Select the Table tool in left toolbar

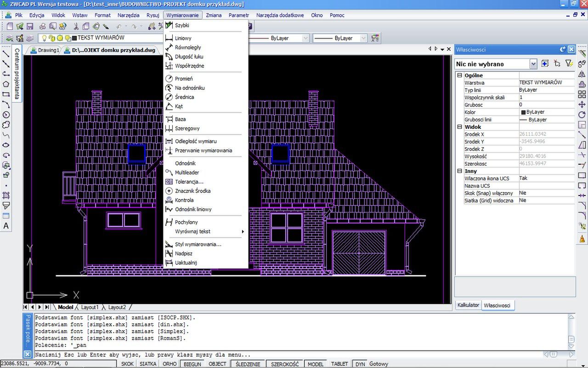coord(6,216)
